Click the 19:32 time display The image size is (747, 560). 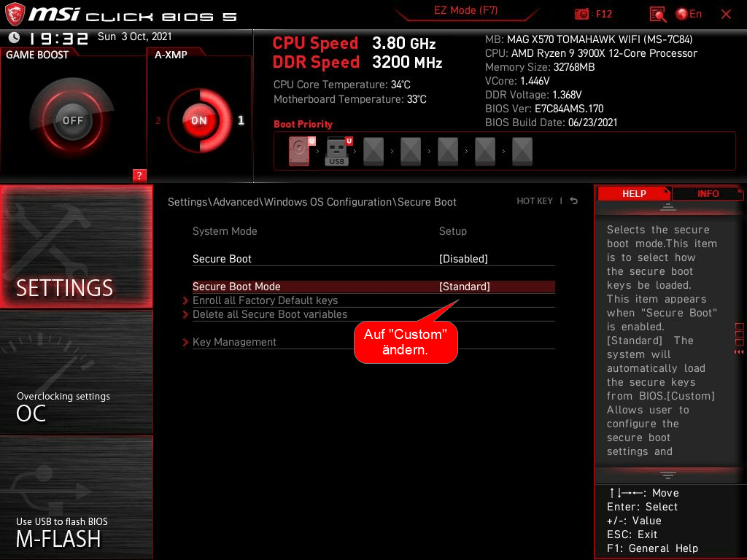click(x=59, y=38)
